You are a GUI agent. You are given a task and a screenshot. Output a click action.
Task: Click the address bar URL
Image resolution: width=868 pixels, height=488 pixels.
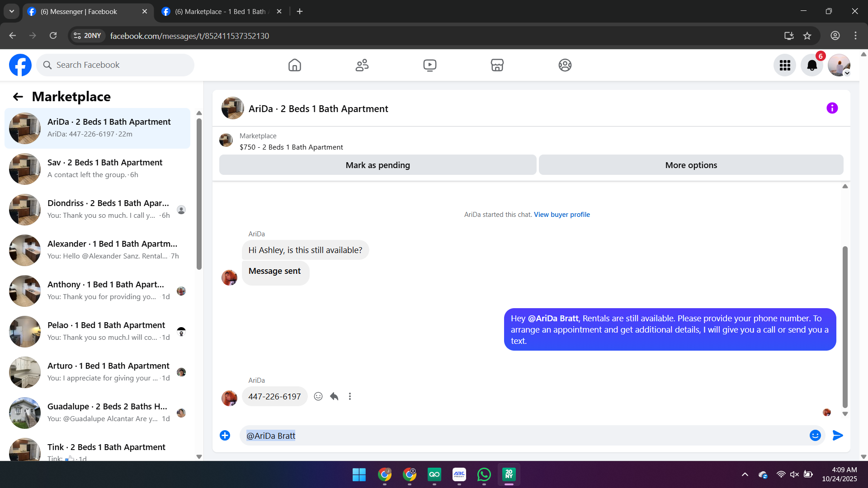pyautogui.click(x=190, y=36)
